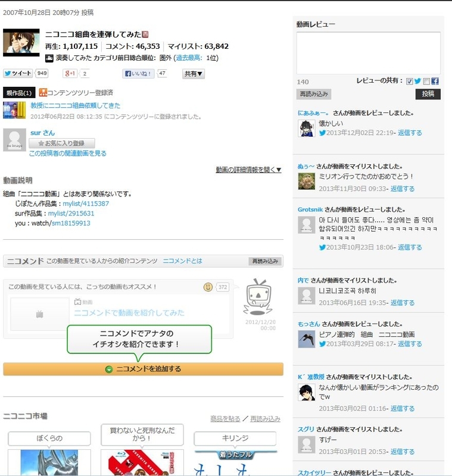Click the smiley face icon beside 372
Viewport: 452px width, 476px height.
coord(208,287)
